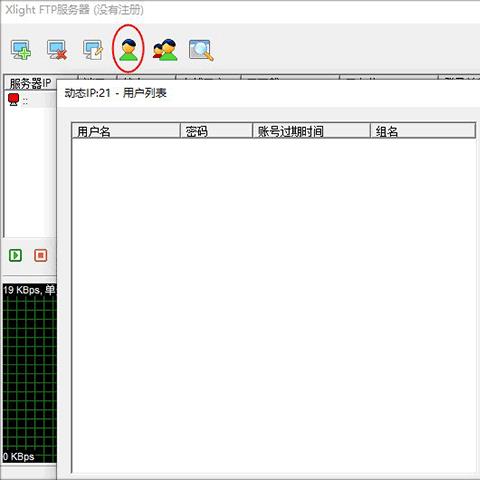Sort by 密码 column header
This screenshot has width=480, height=480.
(x=216, y=131)
